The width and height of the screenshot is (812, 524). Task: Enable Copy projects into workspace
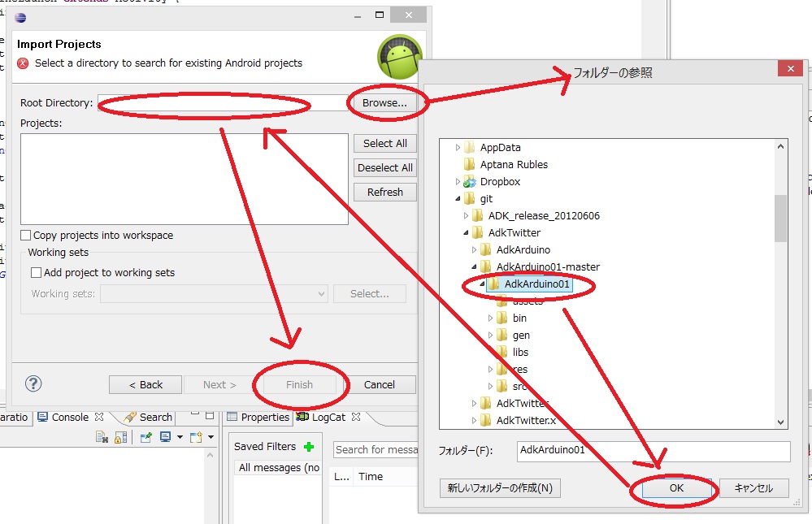pyautogui.click(x=26, y=236)
